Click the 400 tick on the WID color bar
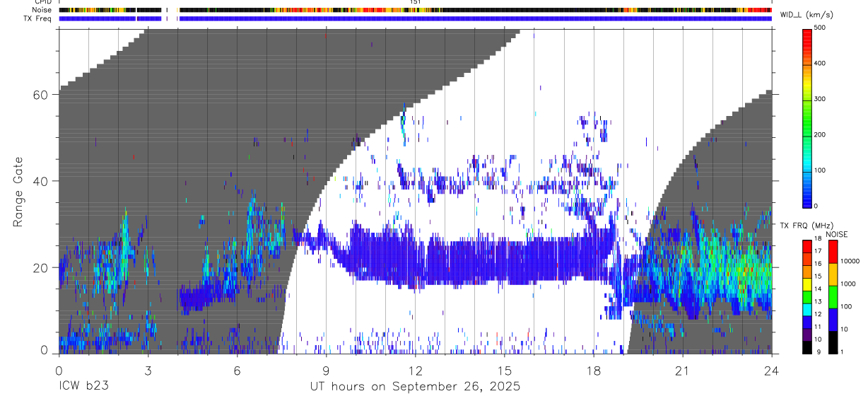The height and width of the screenshot is (401, 868). click(x=820, y=64)
